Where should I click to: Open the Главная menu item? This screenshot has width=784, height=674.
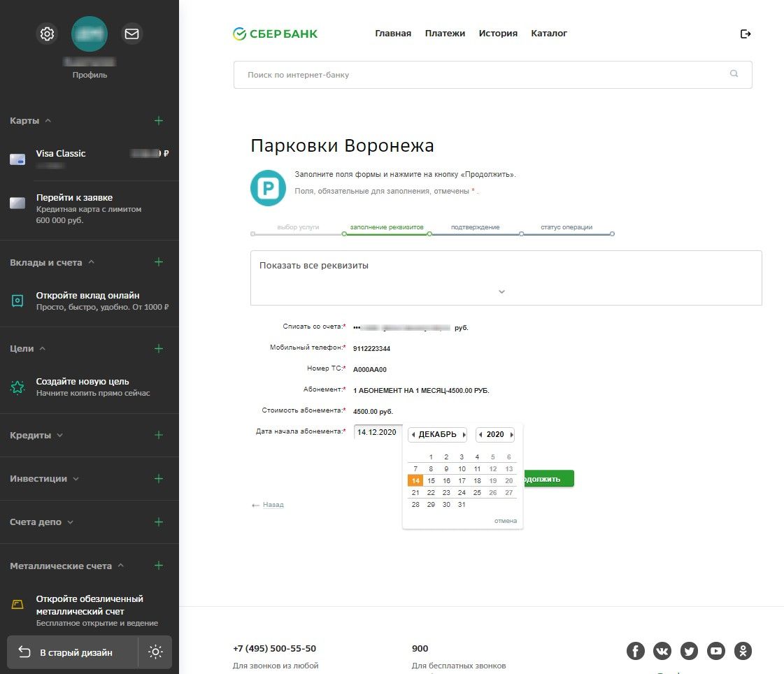393,34
